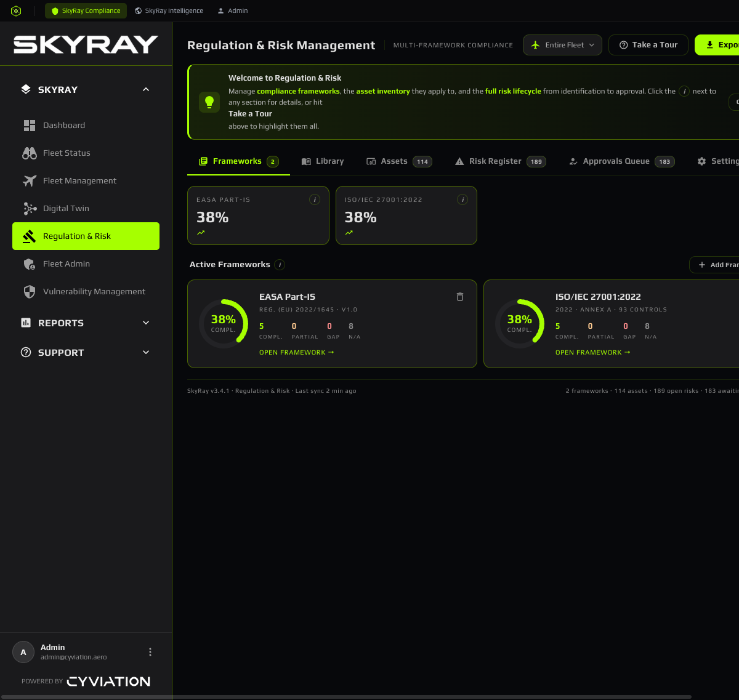Click the horizontal scrollbar at bottom
Image resolution: width=739 pixels, height=700 pixels.
346,697
